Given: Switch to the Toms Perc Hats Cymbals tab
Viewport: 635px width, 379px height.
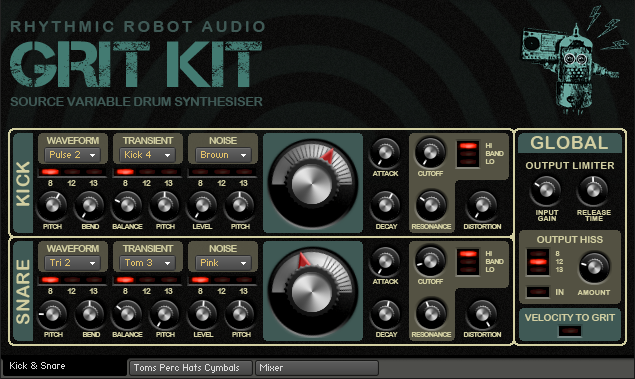Looking at the screenshot, I should pos(191,368).
